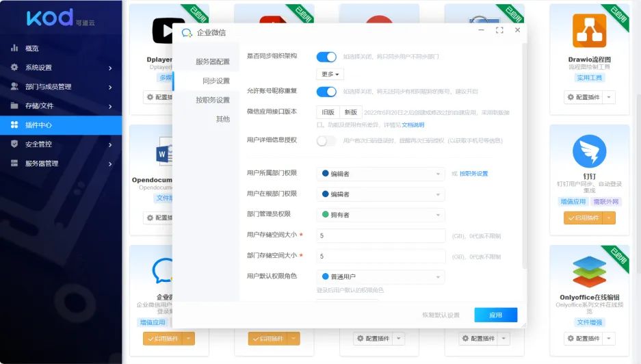641x364 pixels.
Task: Switch to 按职务设置 tab
Action: [x=206, y=100]
